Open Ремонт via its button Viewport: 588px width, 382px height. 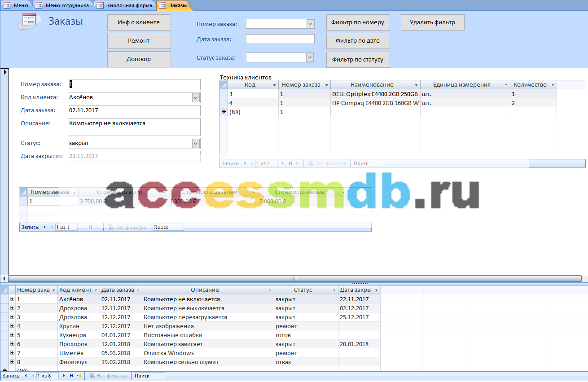[x=139, y=41]
